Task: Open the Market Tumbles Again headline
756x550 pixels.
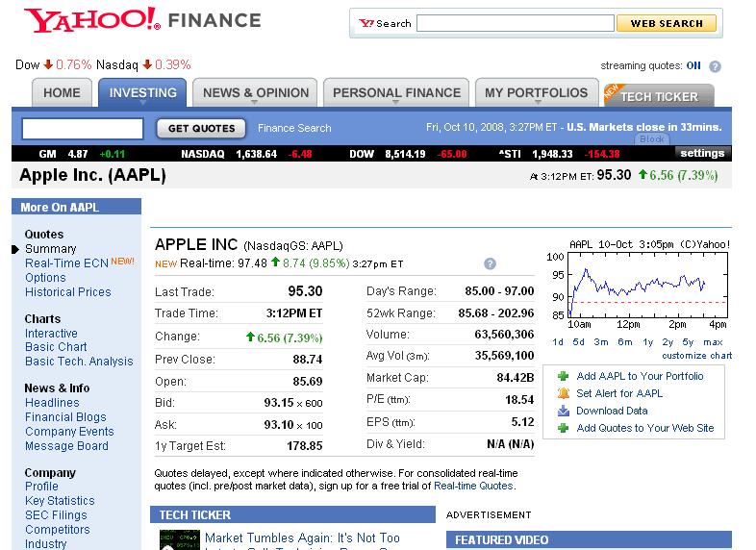Action: (x=302, y=537)
